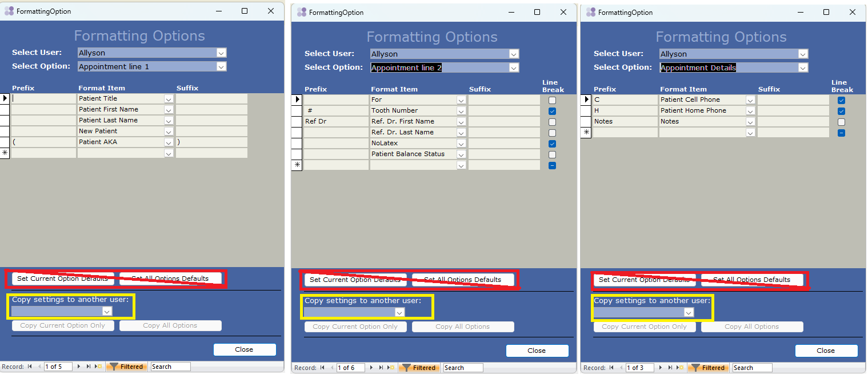Enable Line Break for the Notes row
This screenshot has width=868, height=374.
841,122
